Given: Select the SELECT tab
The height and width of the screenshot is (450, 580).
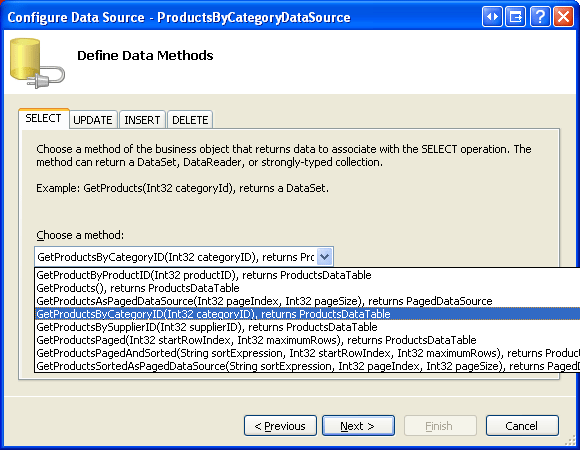Looking at the screenshot, I should 43,118.
